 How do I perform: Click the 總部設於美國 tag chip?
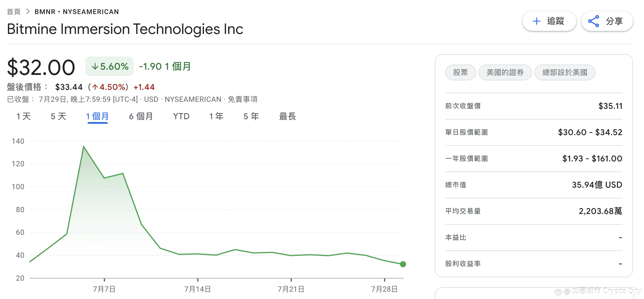pyautogui.click(x=565, y=72)
